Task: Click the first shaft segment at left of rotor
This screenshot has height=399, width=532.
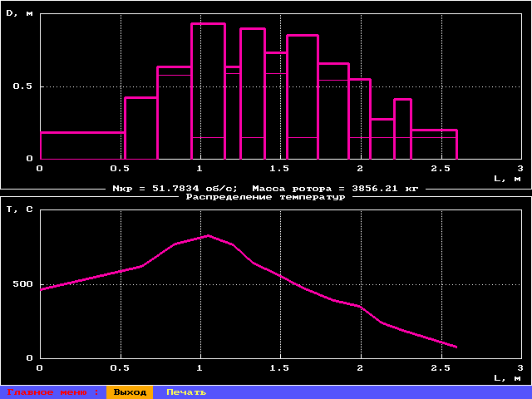Action: tap(82, 145)
